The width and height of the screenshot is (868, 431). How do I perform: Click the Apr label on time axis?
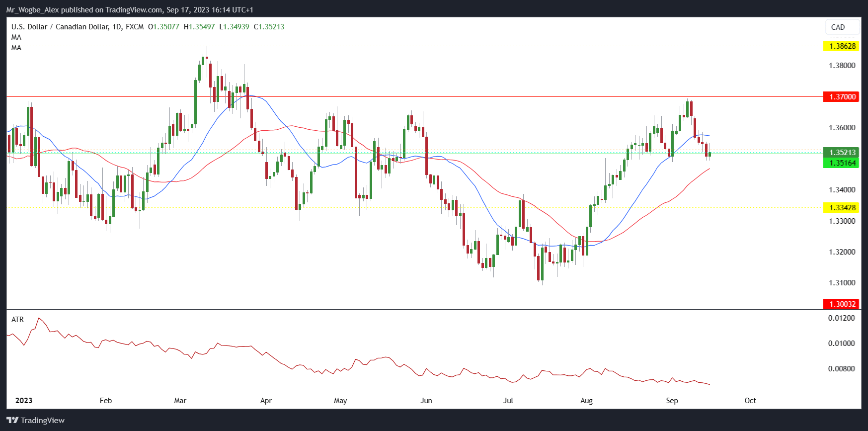[x=266, y=401]
